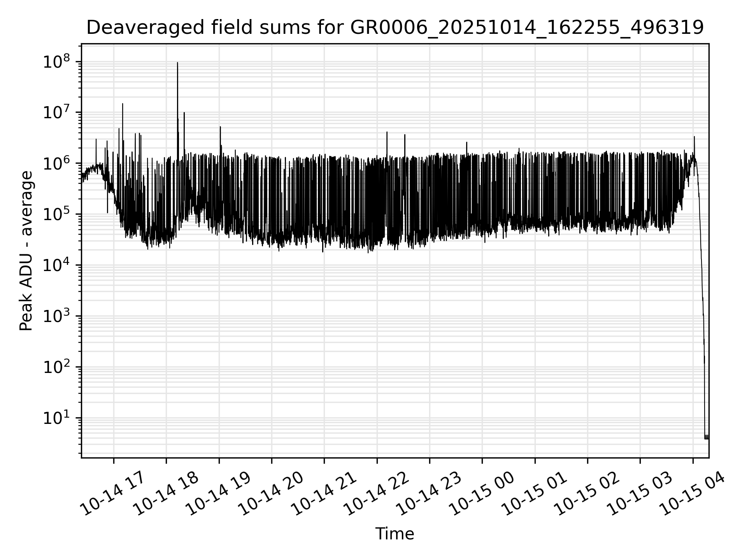
Task: Click the '10-15 02' x-axis tick label
Action: pos(587,494)
